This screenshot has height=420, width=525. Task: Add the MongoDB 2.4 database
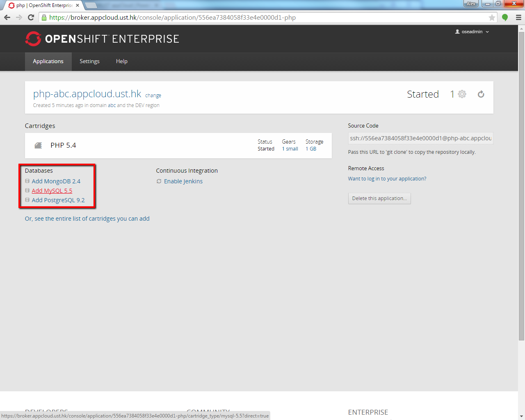(x=56, y=181)
